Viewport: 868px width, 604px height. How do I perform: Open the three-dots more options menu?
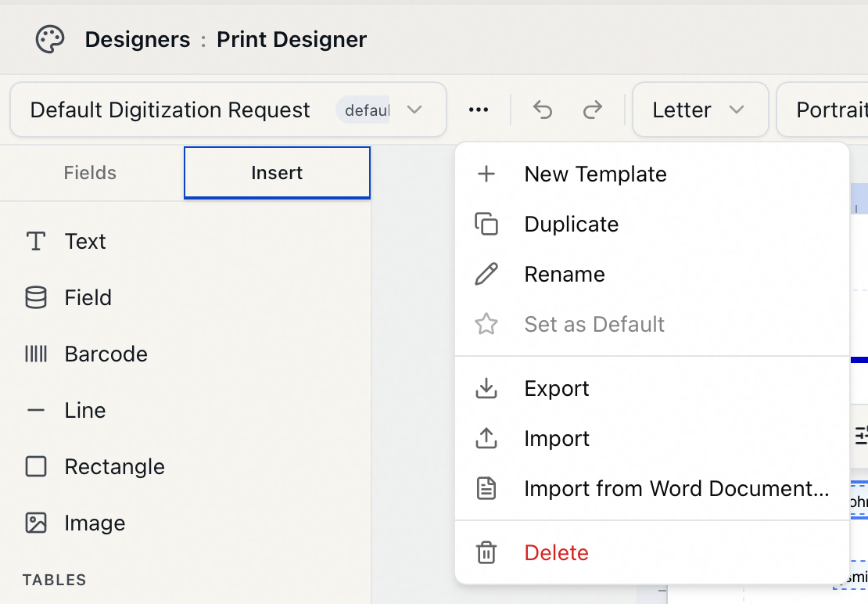click(x=479, y=110)
